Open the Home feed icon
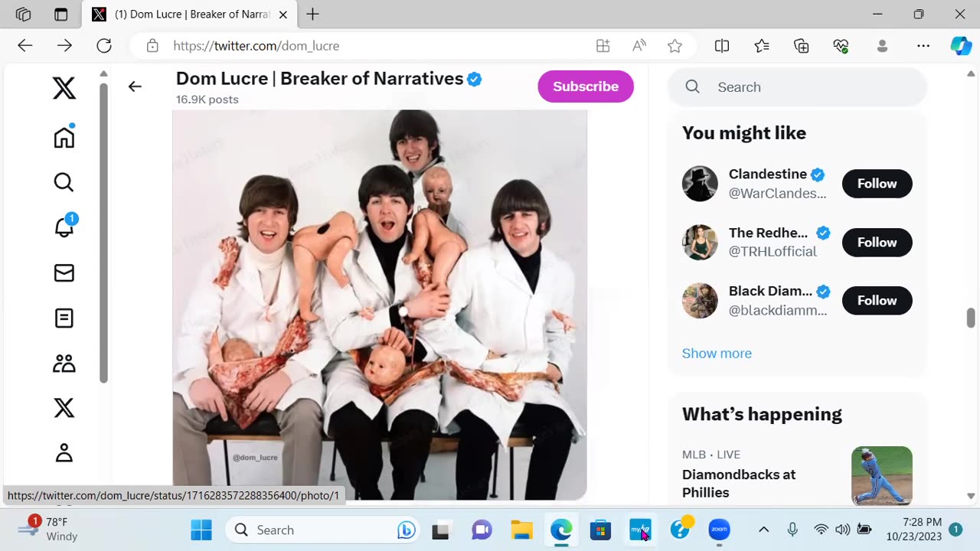 coord(64,136)
